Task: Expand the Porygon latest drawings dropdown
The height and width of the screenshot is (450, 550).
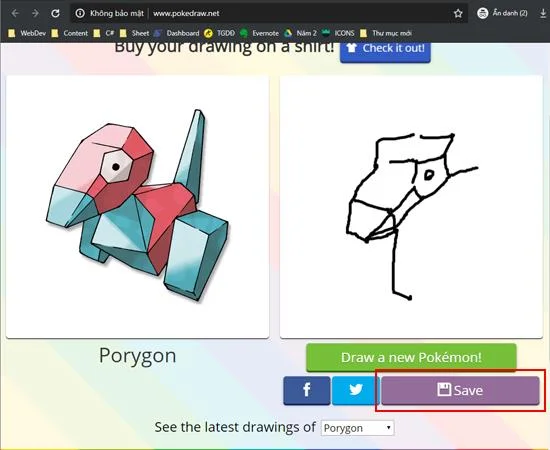Action: [x=357, y=428]
